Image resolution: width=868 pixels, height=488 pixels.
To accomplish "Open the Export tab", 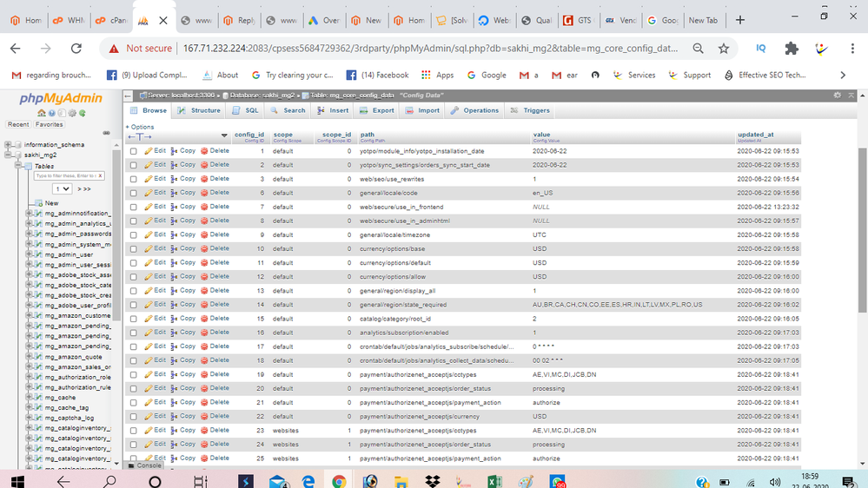I will [377, 110].
